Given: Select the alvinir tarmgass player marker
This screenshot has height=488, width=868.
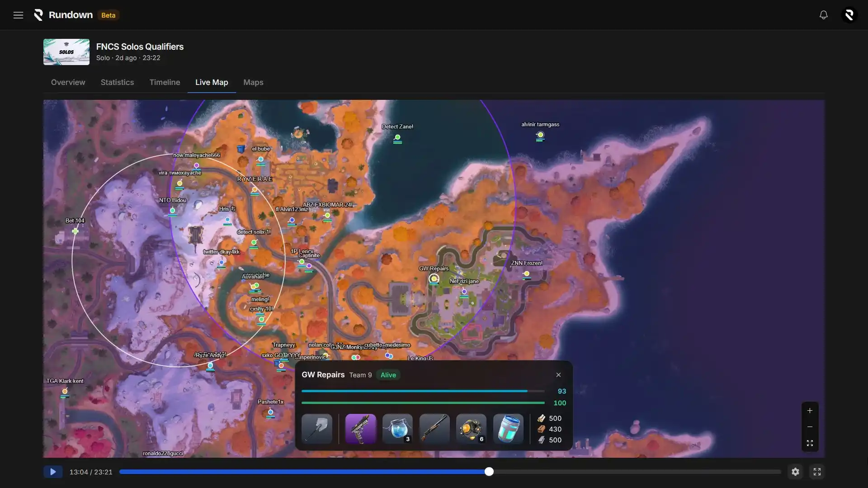Looking at the screenshot, I should coord(540,135).
